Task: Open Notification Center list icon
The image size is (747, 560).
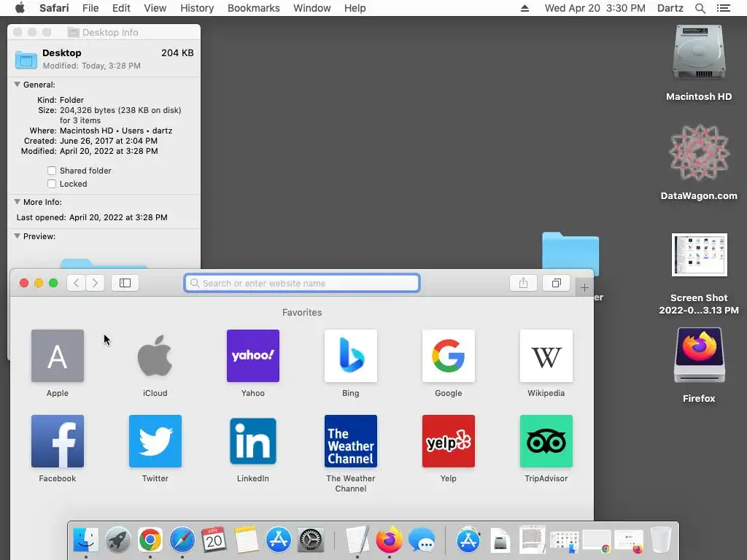Action: 723,8
